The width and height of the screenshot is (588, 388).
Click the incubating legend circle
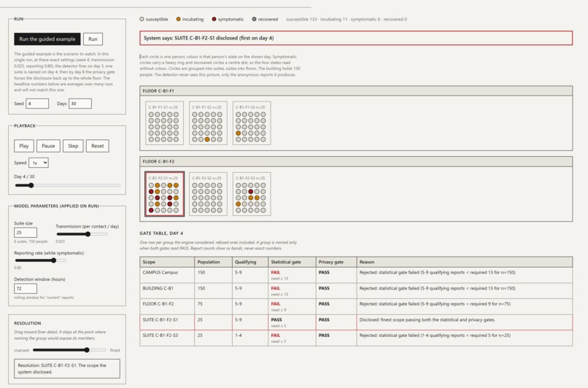click(179, 19)
